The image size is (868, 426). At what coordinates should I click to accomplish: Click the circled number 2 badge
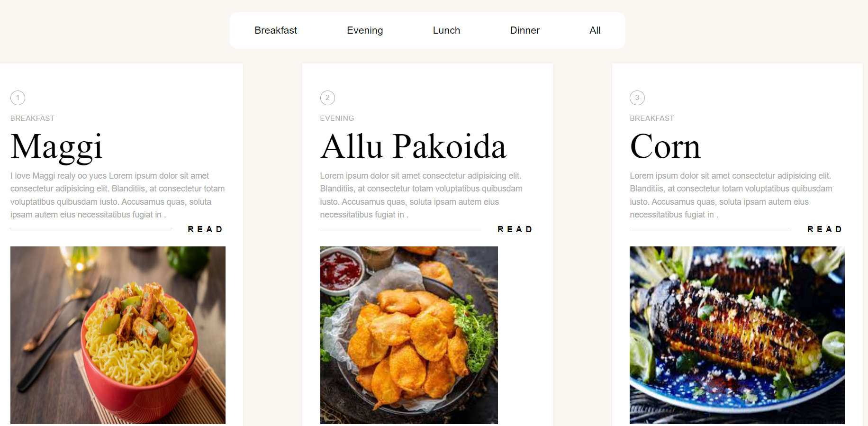(327, 98)
